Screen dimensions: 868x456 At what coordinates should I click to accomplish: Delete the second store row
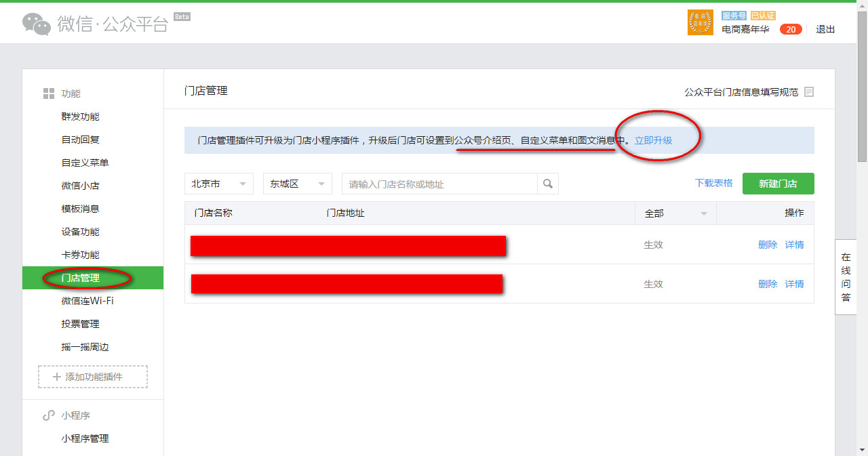click(768, 284)
